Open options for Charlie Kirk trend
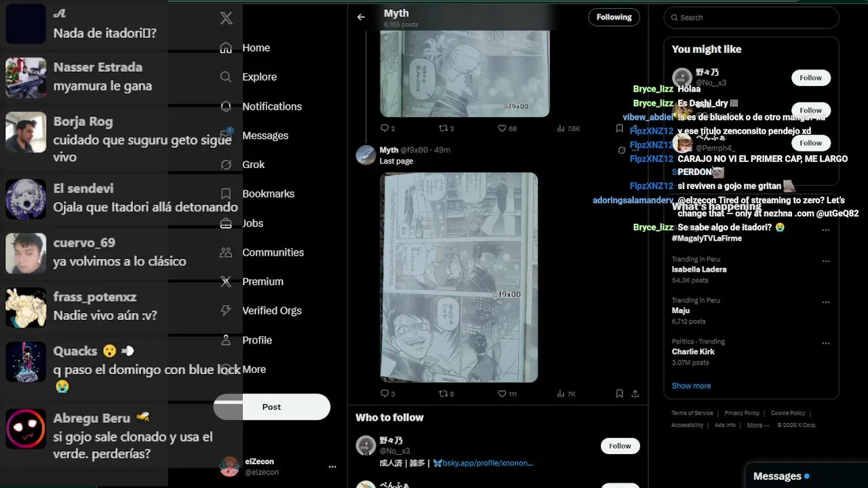The image size is (868, 488). [825, 344]
